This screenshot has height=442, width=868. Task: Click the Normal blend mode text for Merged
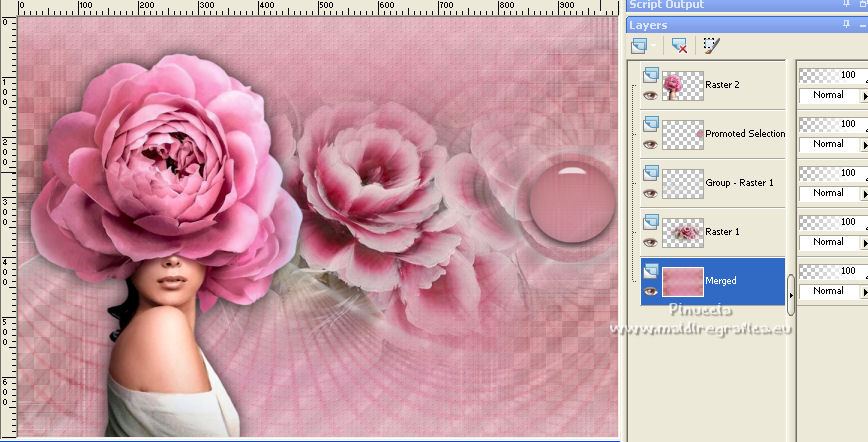[828, 291]
